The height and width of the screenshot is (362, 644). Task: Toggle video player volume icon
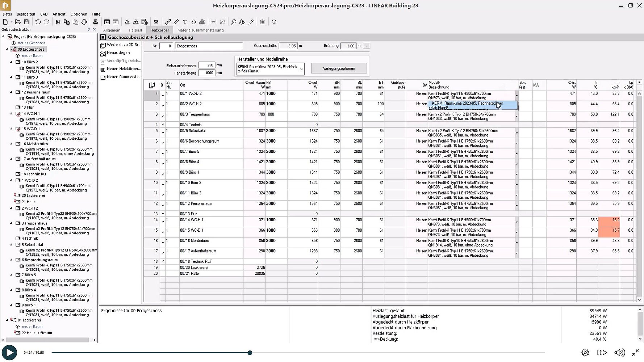coord(619,353)
